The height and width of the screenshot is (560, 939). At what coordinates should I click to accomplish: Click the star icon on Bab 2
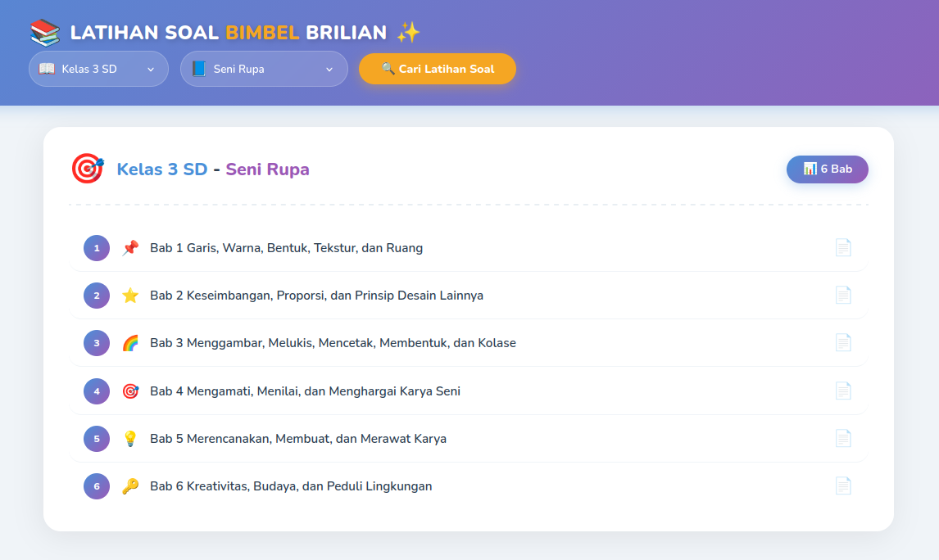click(x=130, y=296)
